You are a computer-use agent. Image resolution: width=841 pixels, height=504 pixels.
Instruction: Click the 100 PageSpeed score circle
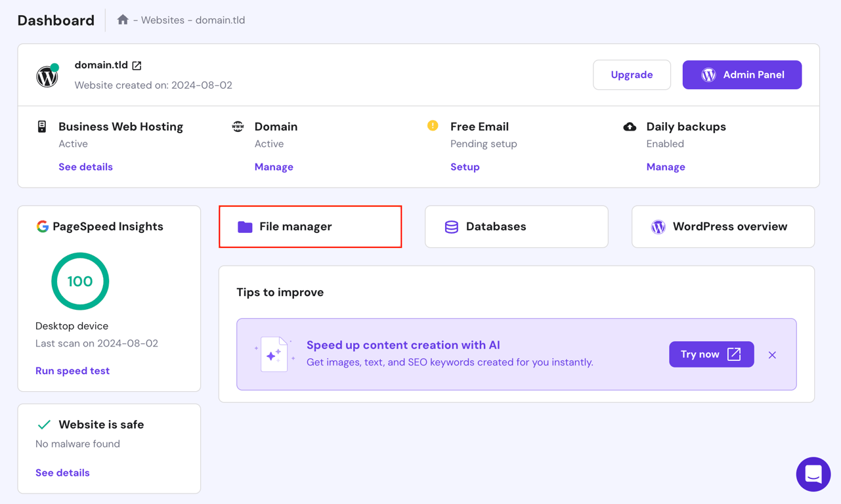[x=80, y=282]
